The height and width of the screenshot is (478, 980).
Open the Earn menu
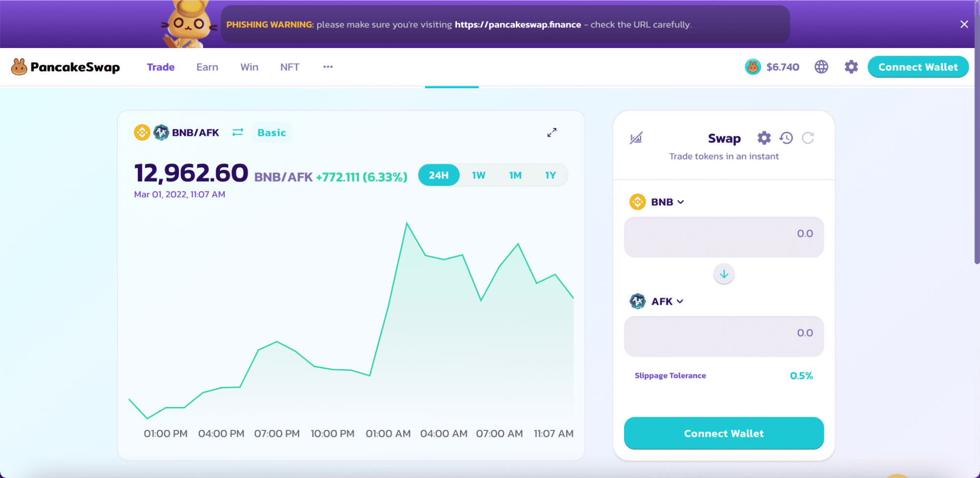[x=207, y=67]
